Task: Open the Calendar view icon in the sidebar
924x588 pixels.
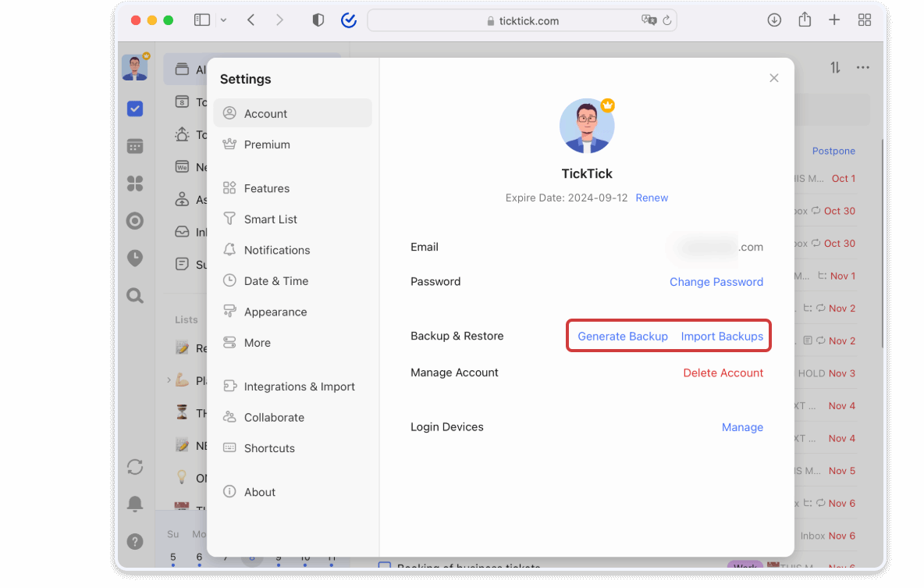Action: point(135,146)
